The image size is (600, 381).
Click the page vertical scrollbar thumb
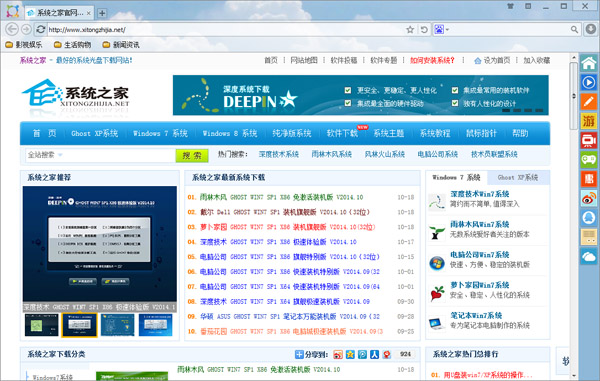573,96
